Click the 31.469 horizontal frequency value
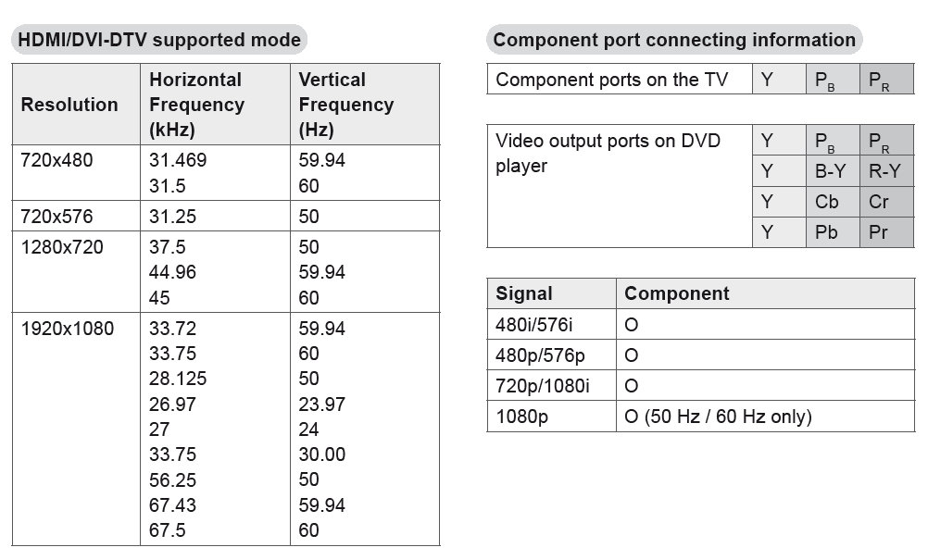This screenshot has width=928, height=560. [x=178, y=160]
